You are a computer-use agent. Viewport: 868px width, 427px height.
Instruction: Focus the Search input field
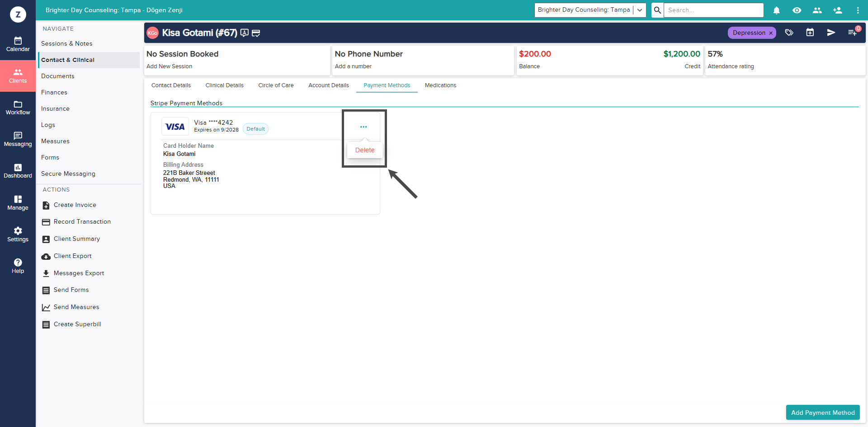(713, 10)
